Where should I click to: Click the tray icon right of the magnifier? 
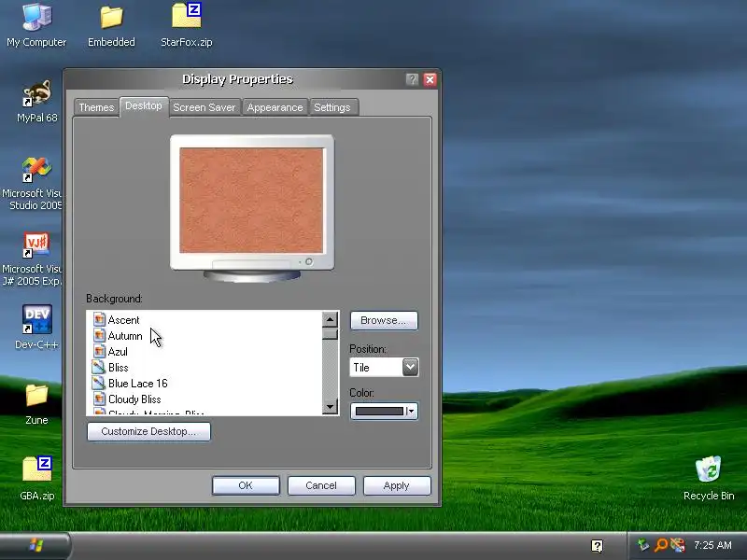678,545
